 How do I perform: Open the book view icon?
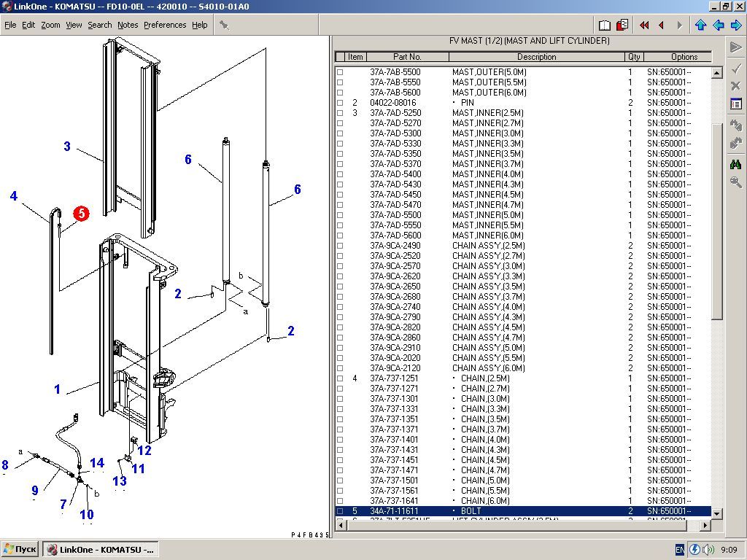tap(605, 25)
